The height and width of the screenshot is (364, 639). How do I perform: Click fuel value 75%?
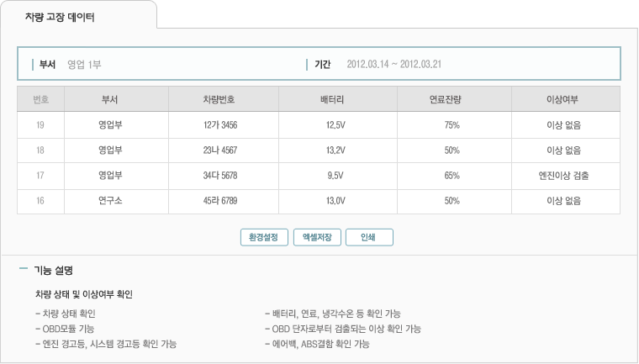452,125
